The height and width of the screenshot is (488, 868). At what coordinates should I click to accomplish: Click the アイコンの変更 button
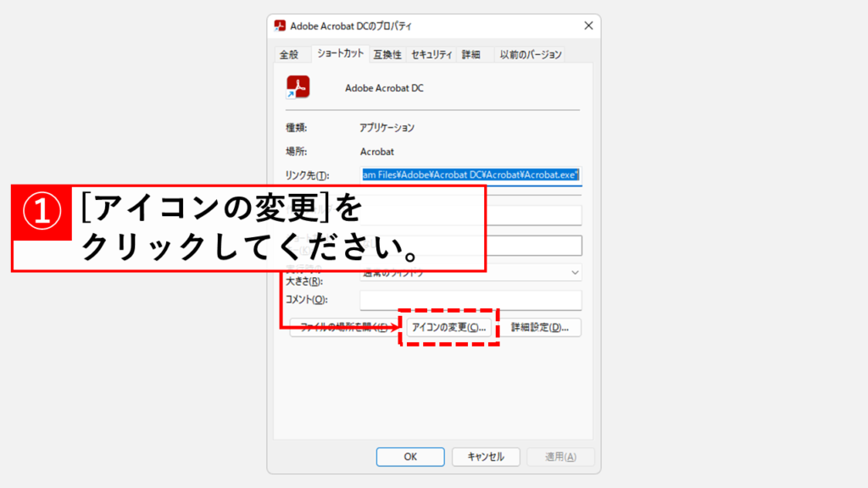(x=448, y=327)
